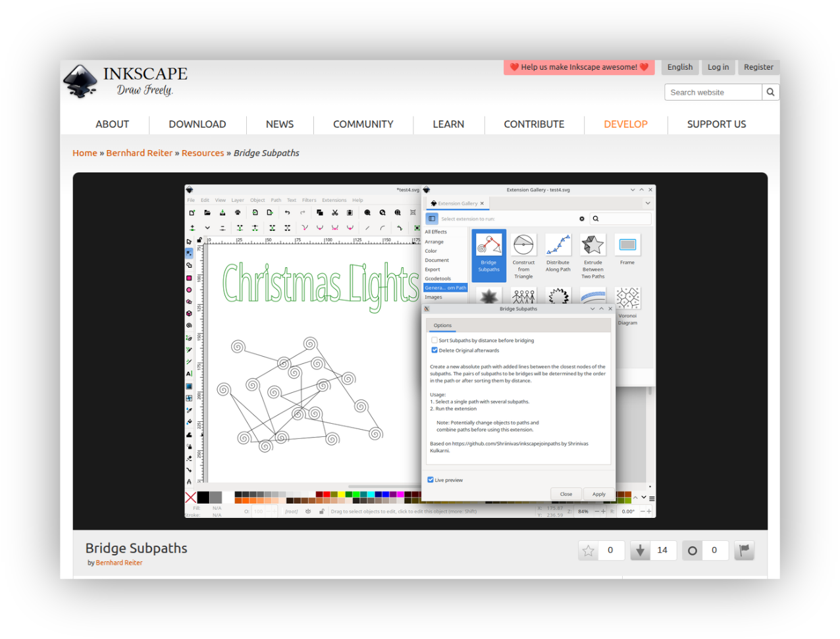The height and width of the screenshot is (639, 840).
Task: Enable Sort Subpaths by distance before bridging
Action: click(434, 340)
